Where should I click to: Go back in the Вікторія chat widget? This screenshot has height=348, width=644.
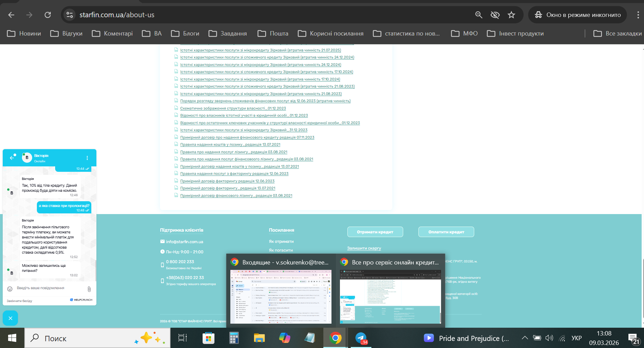[12, 158]
